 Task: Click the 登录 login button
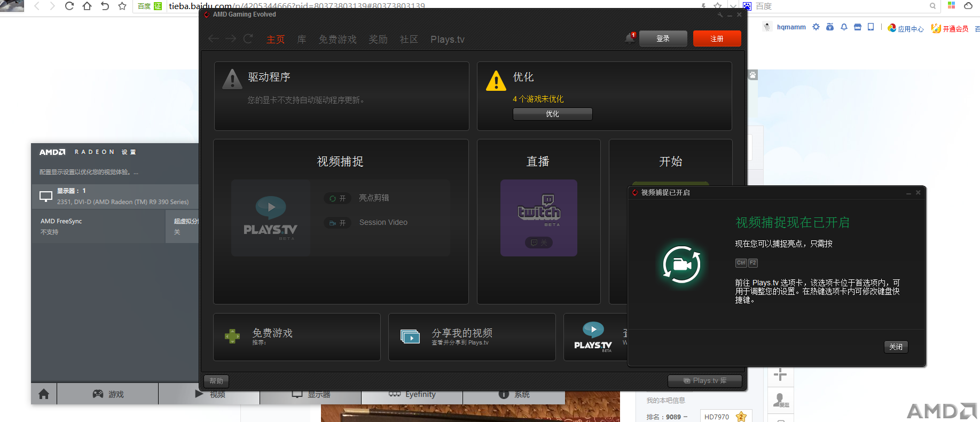pyautogui.click(x=663, y=38)
